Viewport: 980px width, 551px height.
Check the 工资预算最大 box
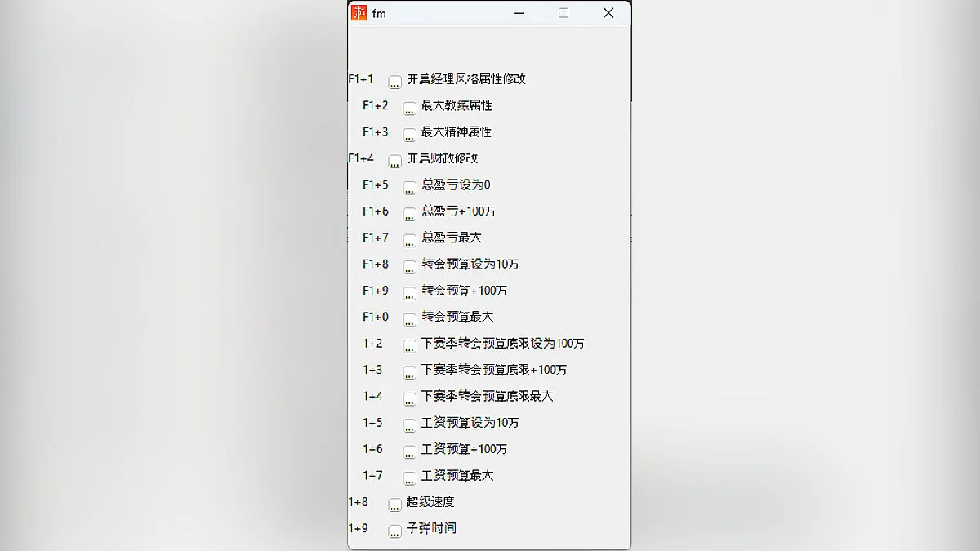pos(410,478)
